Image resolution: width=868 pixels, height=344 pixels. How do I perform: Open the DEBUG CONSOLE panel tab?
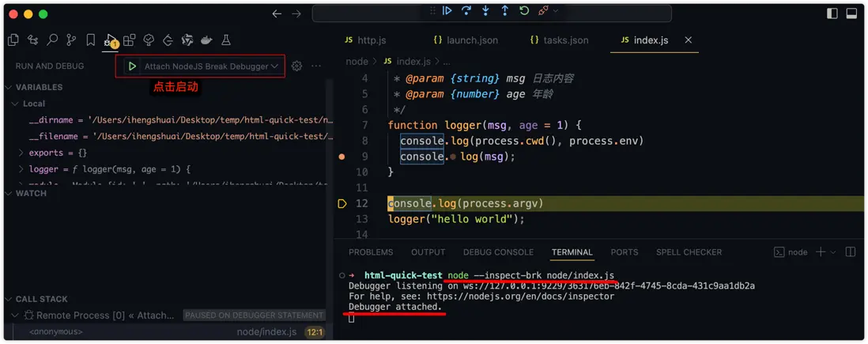(498, 252)
